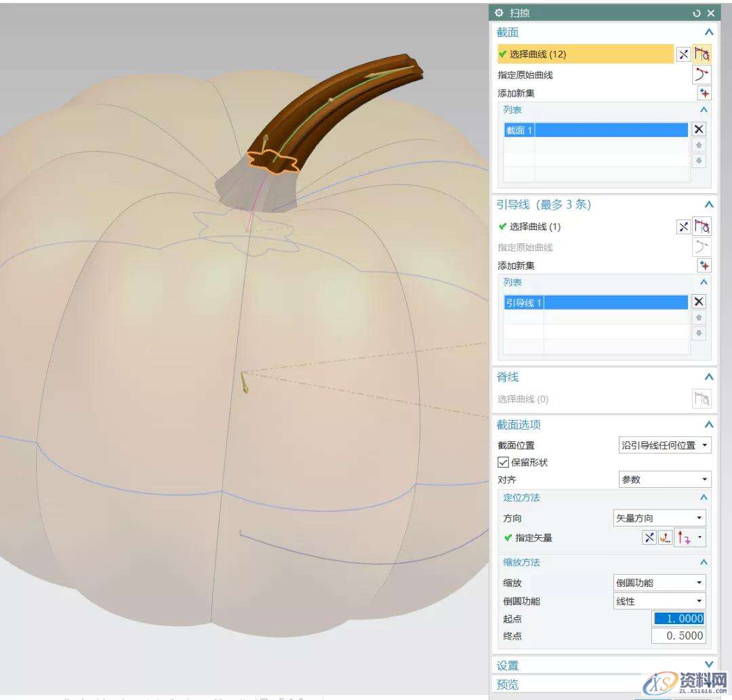The width and height of the screenshot is (732, 700).
Task: Open the Vector Dialog icon beside Specify Vector
Action: 666,538
